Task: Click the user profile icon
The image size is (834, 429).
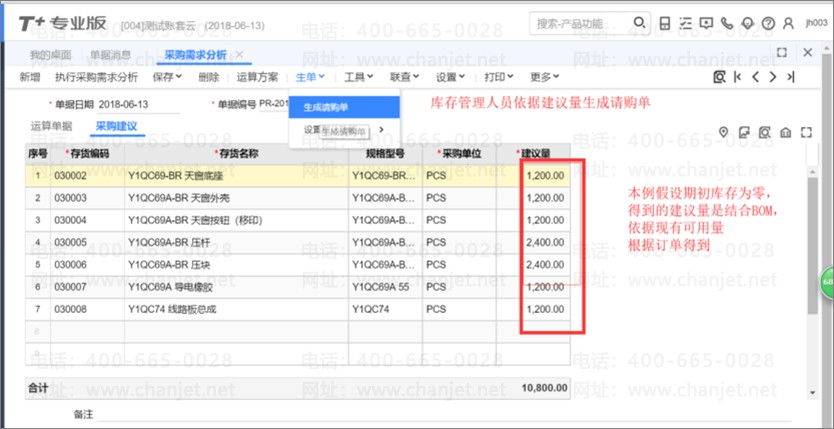Action: point(789,23)
